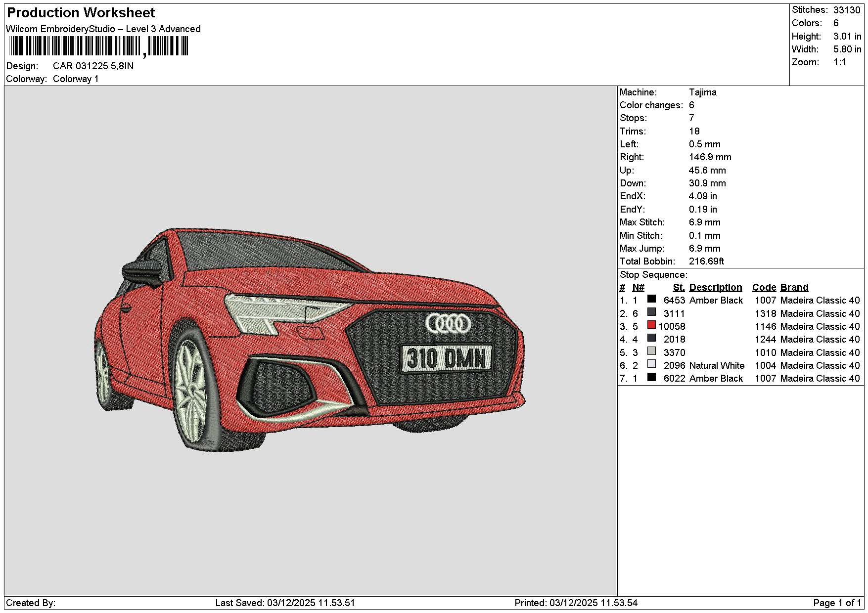Click the design name 'CAR 031225 5,8IN'

pyautogui.click(x=93, y=66)
